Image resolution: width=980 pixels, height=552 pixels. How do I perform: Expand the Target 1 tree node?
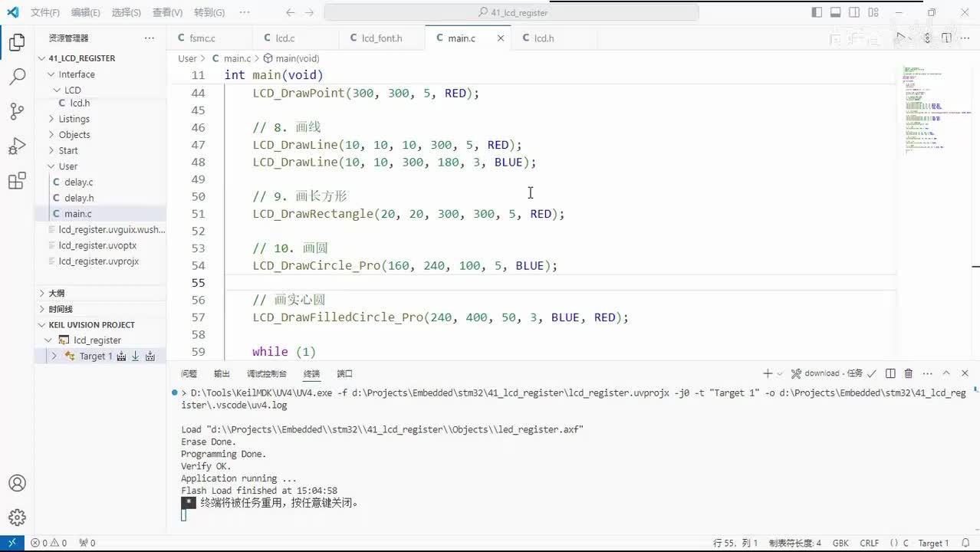pos(54,356)
